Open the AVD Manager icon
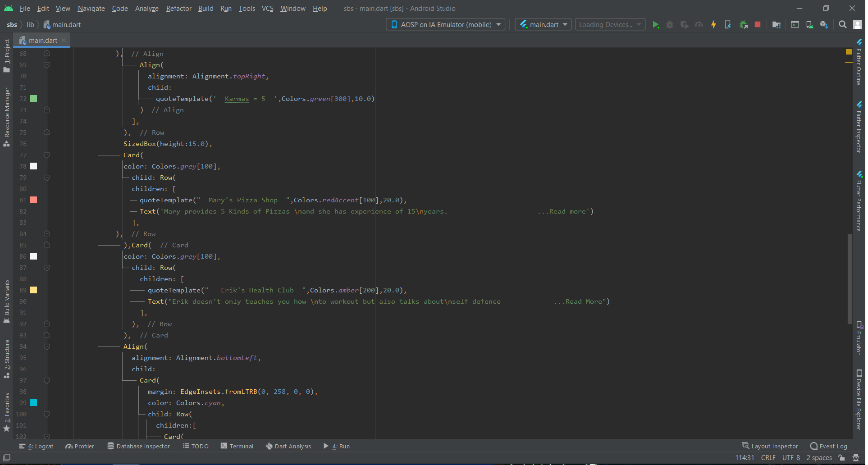This screenshot has height=465, width=868. pos(809,25)
